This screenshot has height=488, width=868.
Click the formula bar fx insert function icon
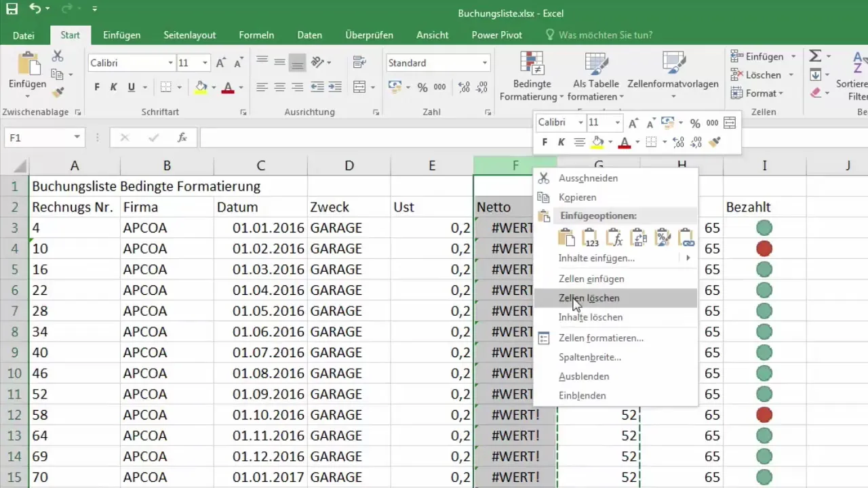(x=182, y=138)
